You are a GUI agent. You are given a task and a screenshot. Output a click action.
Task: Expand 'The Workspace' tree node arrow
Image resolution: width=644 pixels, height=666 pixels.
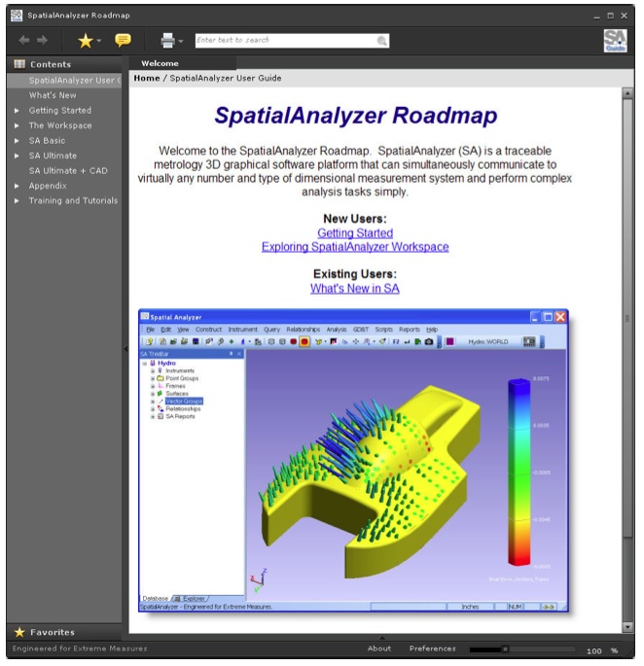17,125
